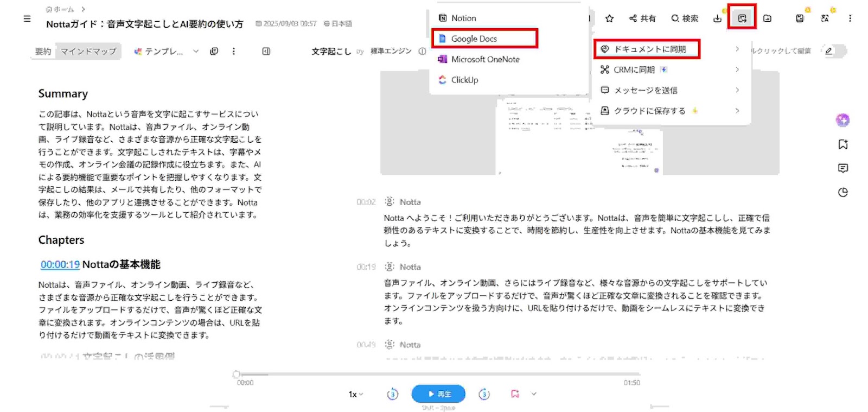Open the 1x playback speed dropdown
The image size is (868, 412).
356,395
